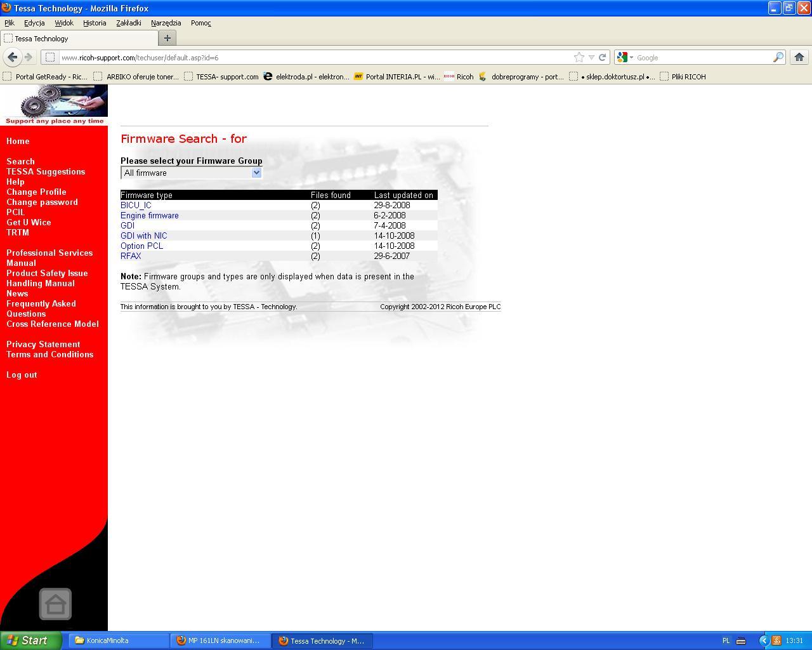This screenshot has height=650, width=812.
Task: Click the bookmark star icon in address bar
Action: 579,57
